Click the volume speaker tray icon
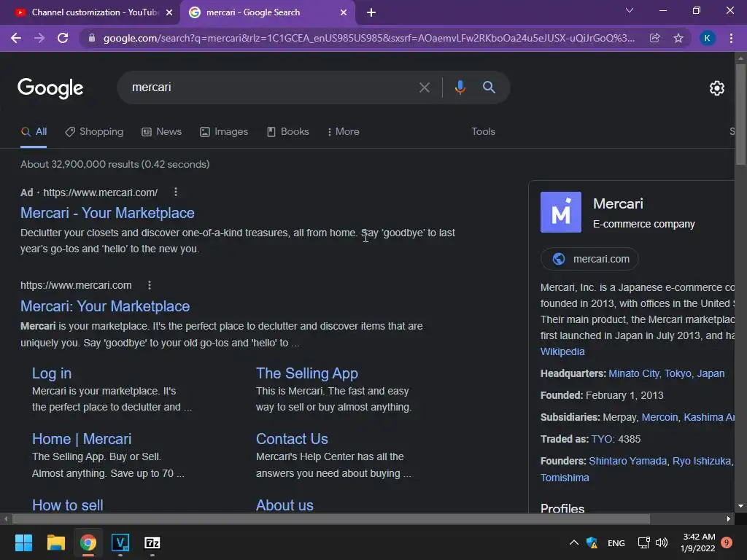Screen dimensions: 747x560 662,542
